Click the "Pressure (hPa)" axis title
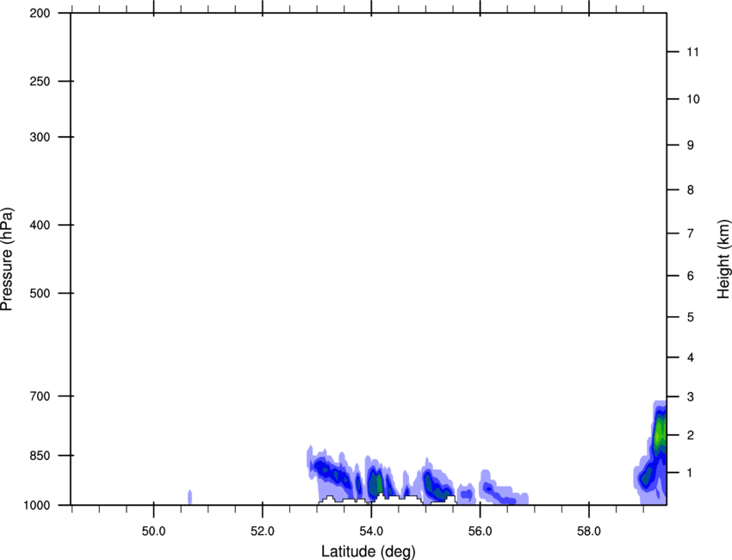732x560 pixels. coord(8,258)
